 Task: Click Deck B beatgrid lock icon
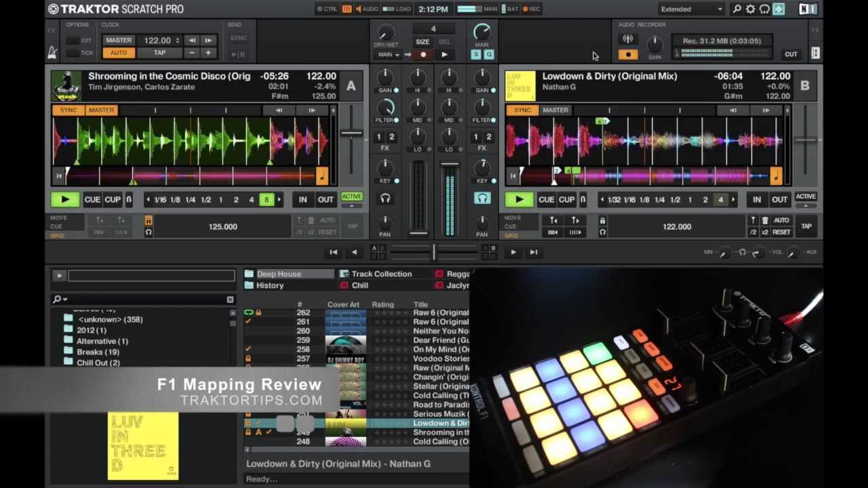pyautogui.click(x=602, y=221)
